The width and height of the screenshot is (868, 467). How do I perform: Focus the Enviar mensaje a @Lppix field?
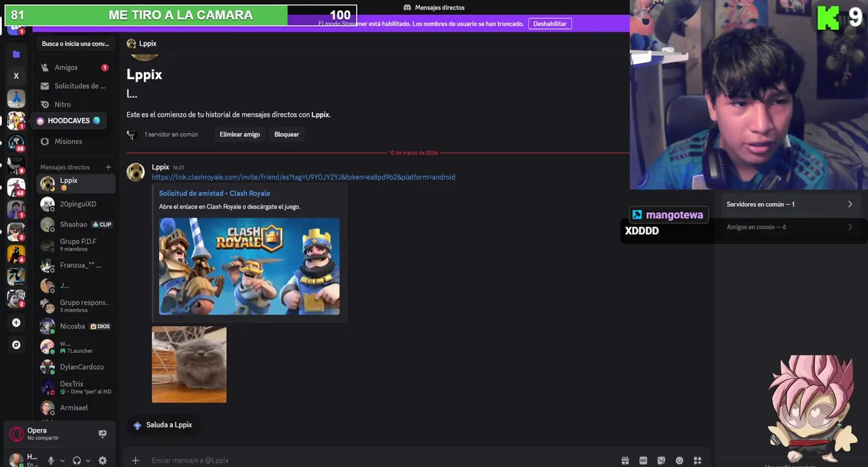(x=382, y=461)
